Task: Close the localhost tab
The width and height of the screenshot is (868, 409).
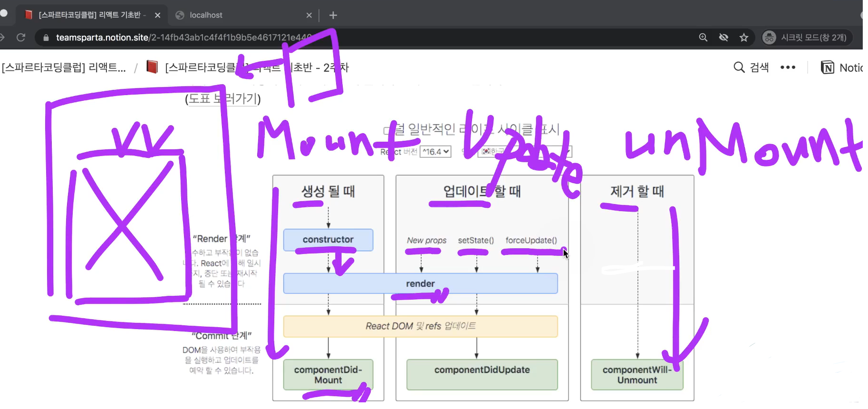Action: (309, 15)
